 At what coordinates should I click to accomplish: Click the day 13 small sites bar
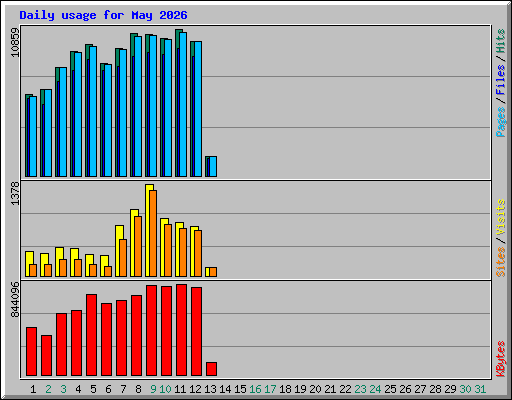point(213,272)
